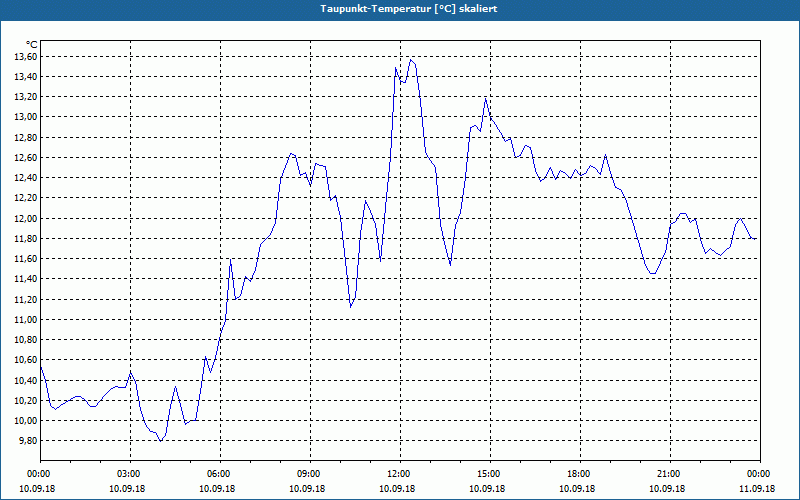Select the 11,80 y-axis label
800x500 pixels.
pyautogui.click(x=26, y=239)
